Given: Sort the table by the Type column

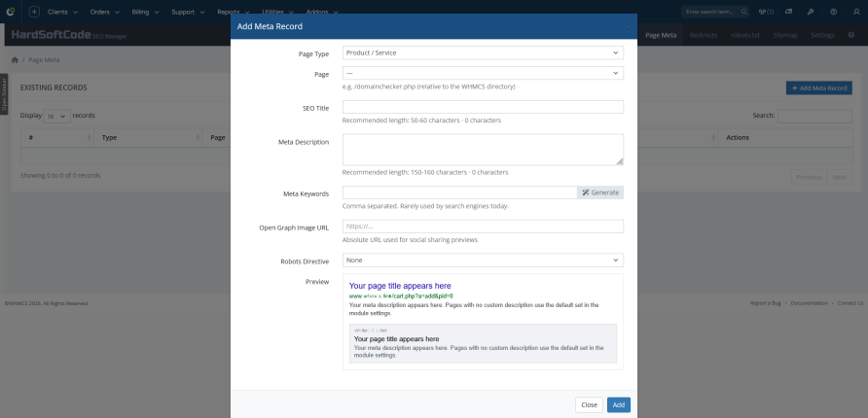Looking at the screenshot, I should (x=148, y=138).
